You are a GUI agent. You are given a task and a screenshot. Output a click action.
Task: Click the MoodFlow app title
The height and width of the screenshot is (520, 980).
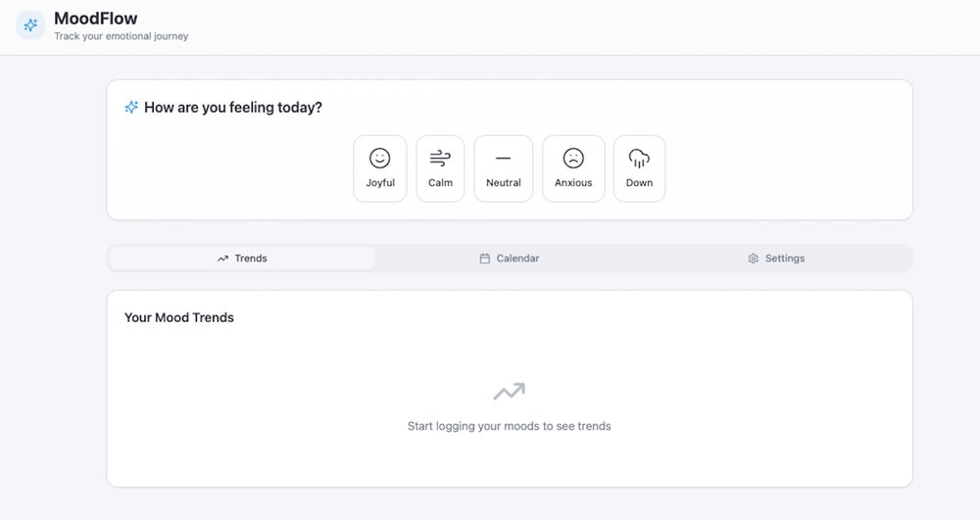tap(95, 19)
